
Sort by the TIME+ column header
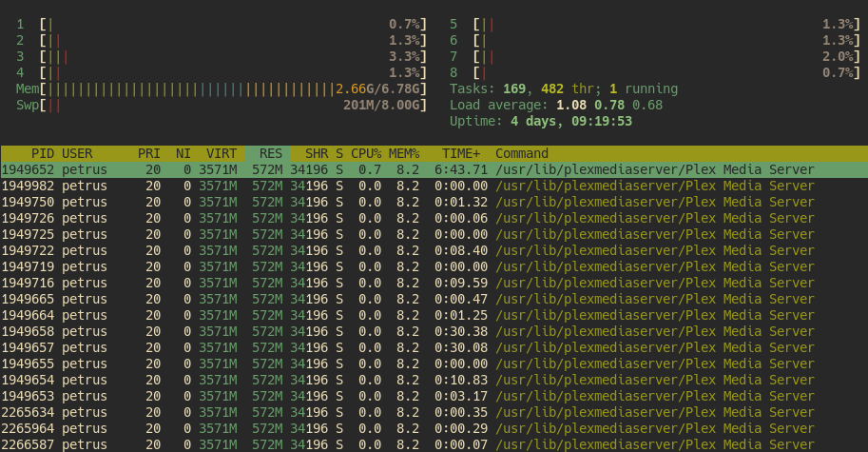point(461,153)
